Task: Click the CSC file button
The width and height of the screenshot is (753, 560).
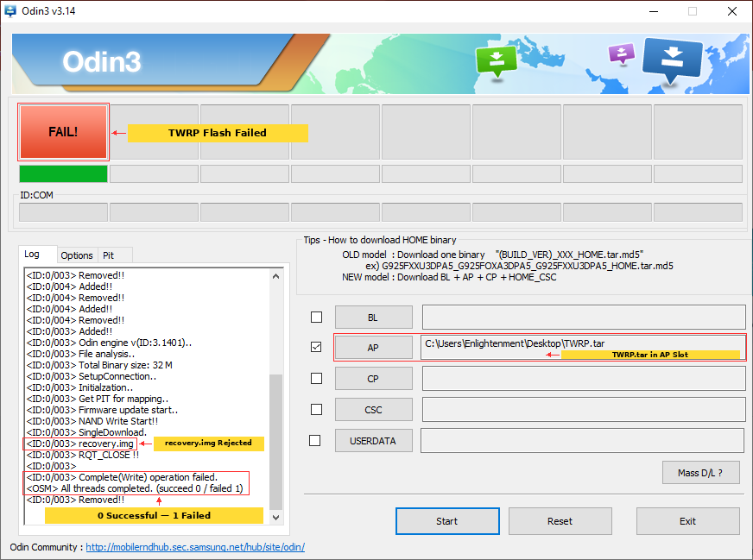Action: 373,410
